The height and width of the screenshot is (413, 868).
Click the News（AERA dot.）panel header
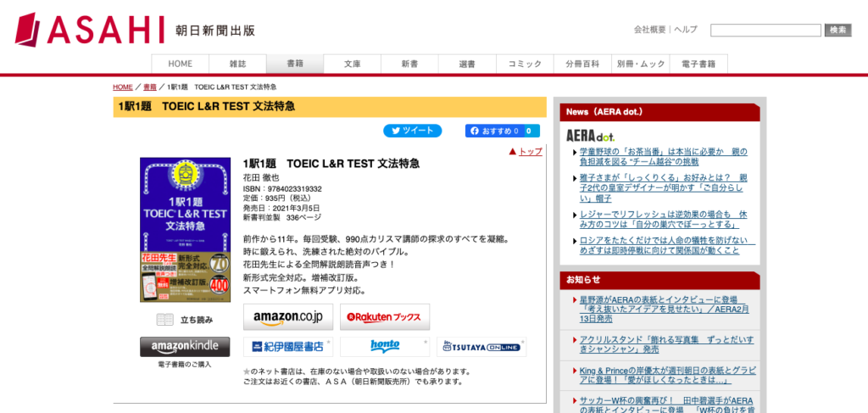coord(659,112)
